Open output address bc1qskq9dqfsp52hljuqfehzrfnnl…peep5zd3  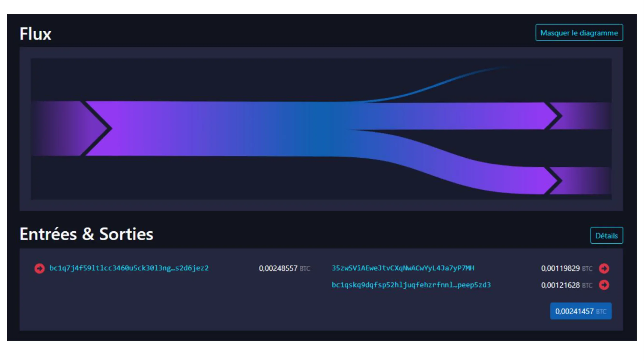(x=411, y=285)
